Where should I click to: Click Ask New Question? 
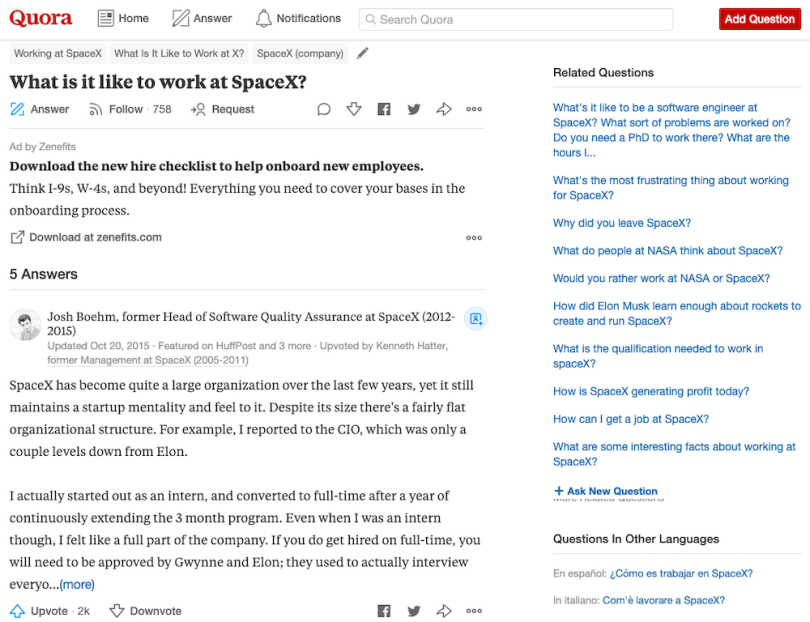click(605, 491)
